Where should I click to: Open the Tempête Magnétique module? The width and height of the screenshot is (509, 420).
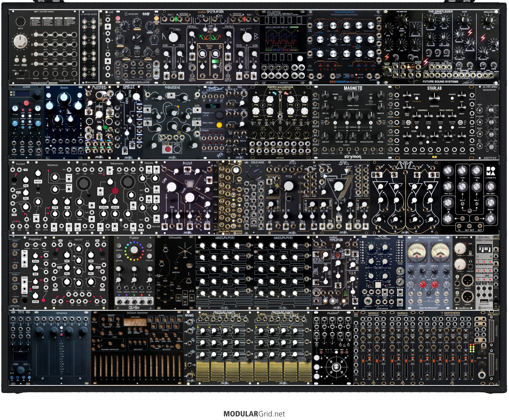pyautogui.click(x=280, y=122)
